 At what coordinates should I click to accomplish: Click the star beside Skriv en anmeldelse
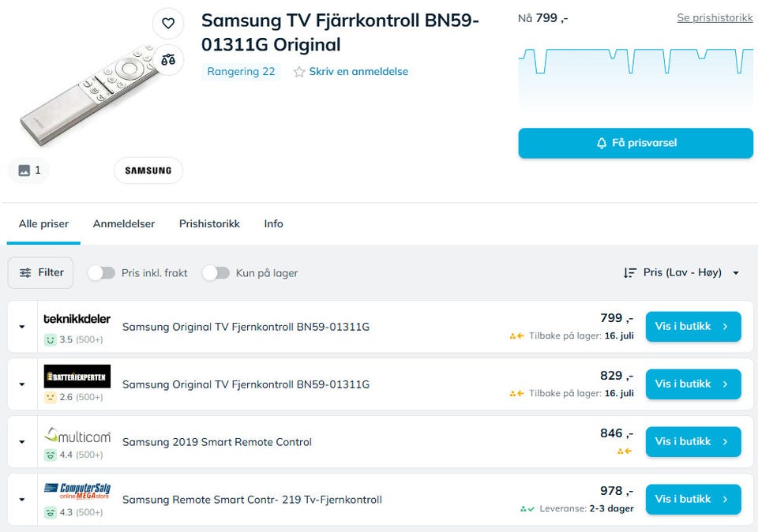299,72
